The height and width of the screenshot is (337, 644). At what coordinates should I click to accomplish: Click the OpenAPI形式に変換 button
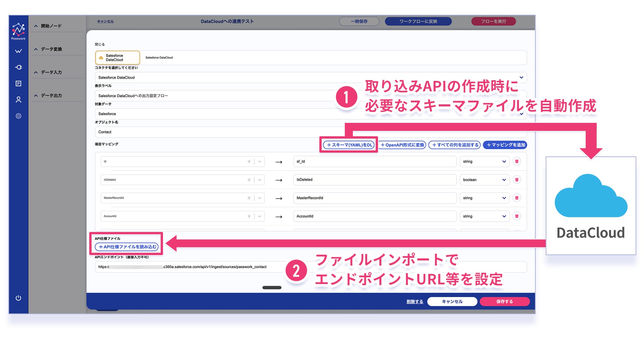402,145
